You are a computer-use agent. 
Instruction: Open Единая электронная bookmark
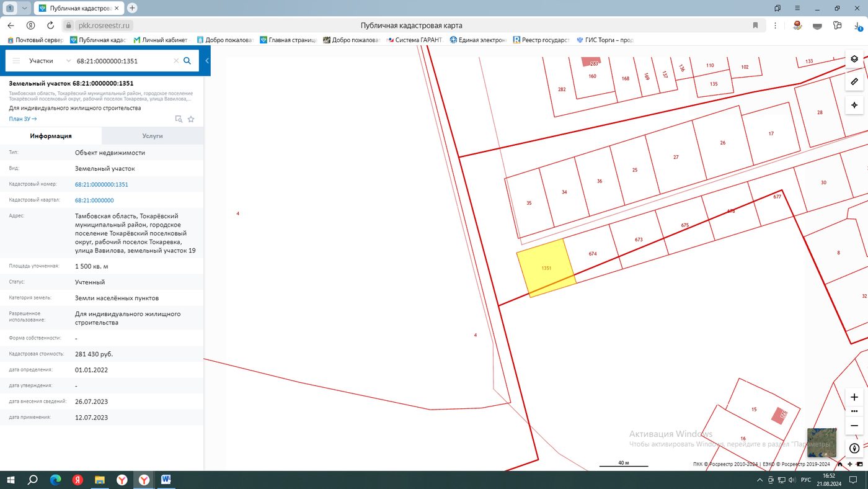click(478, 40)
